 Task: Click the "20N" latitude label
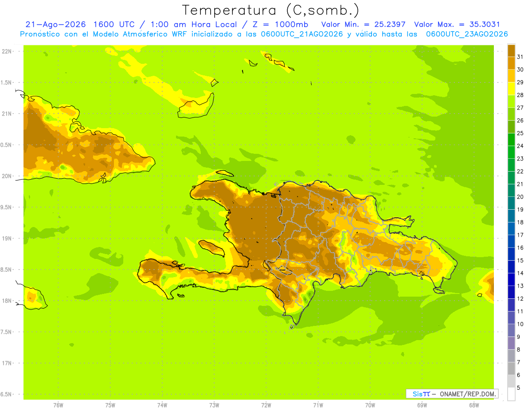pyautogui.click(x=7, y=176)
